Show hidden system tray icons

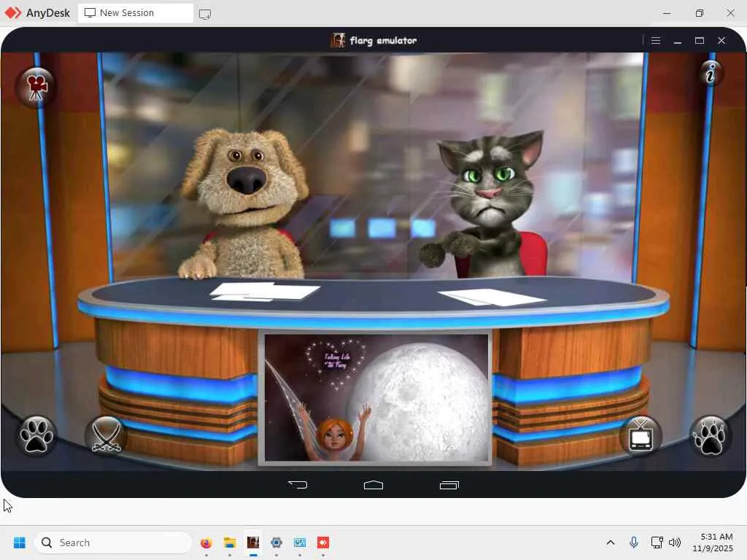click(611, 542)
